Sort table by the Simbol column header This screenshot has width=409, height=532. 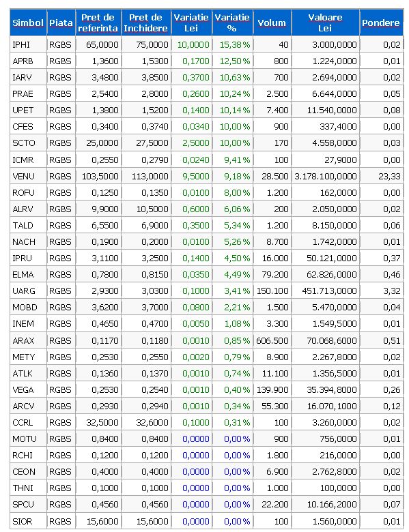[x=28, y=23]
